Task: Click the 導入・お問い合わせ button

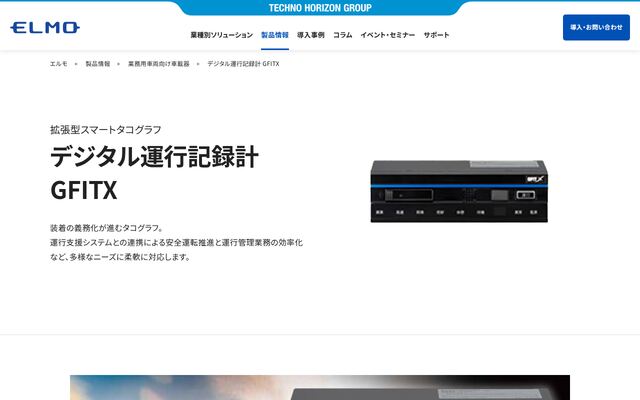Action: 596,27
